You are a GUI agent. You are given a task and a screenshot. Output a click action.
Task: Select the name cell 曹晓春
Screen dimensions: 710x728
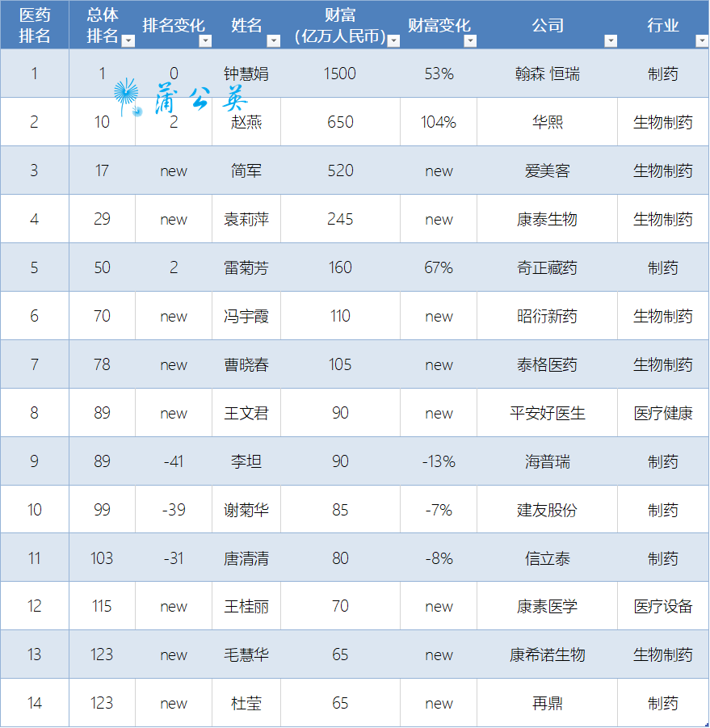coord(246,364)
